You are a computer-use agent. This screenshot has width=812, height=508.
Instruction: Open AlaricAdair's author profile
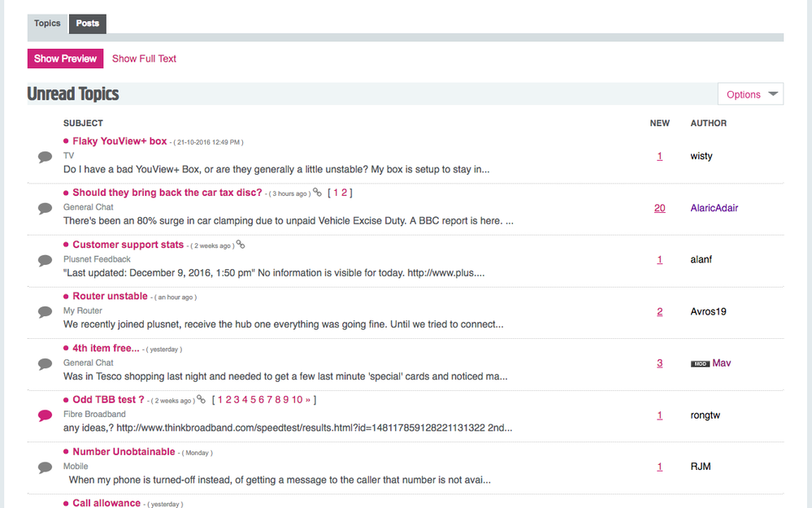714,208
